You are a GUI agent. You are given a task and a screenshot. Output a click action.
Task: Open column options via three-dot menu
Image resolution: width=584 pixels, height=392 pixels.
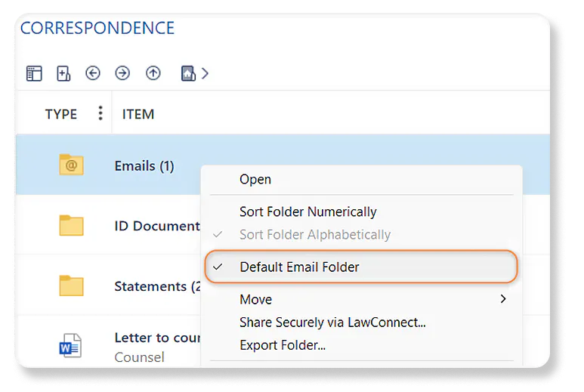pyautogui.click(x=100, y=113)
